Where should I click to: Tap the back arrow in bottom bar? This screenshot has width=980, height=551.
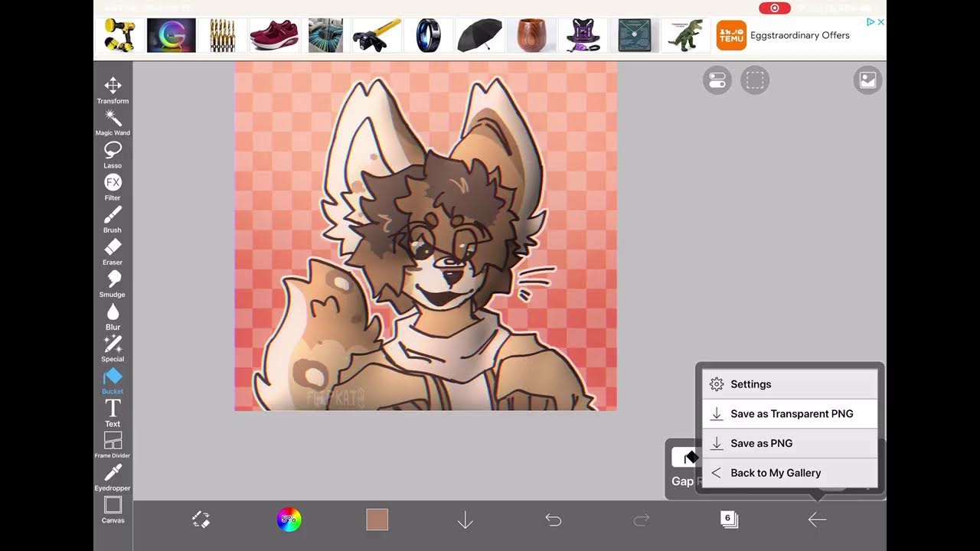click(817, 520)
